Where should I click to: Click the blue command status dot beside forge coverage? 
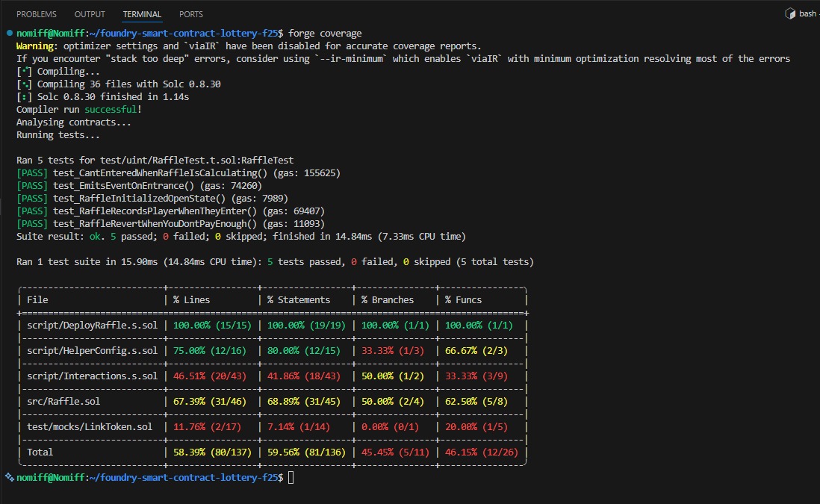pos(10,33)
